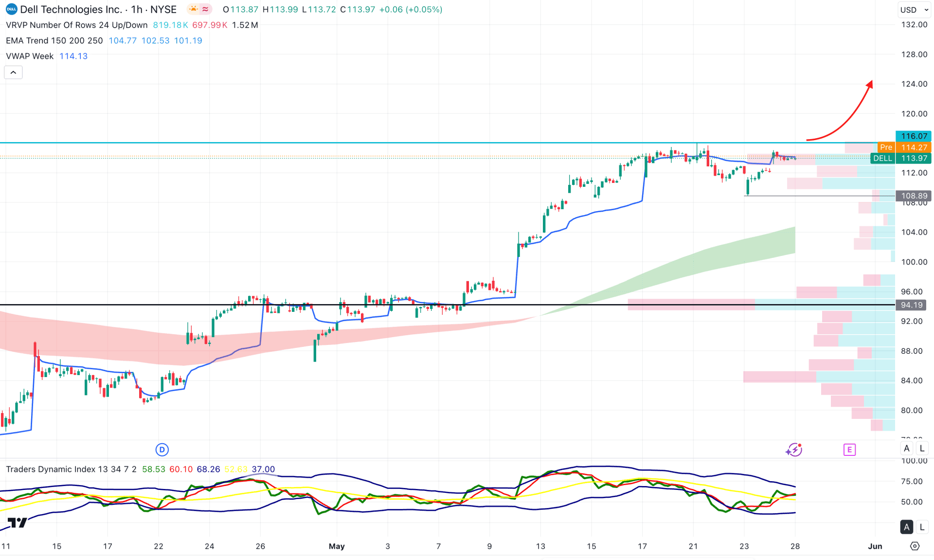Screen dimensions: 934x560
Task: Select the EMA Trend 150 200 250 legend
Action: [x=54, y=40]
